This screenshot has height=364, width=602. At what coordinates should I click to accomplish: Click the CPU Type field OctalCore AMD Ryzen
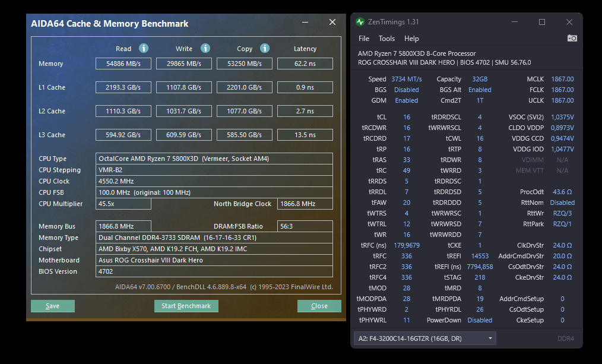pos(214,159)
